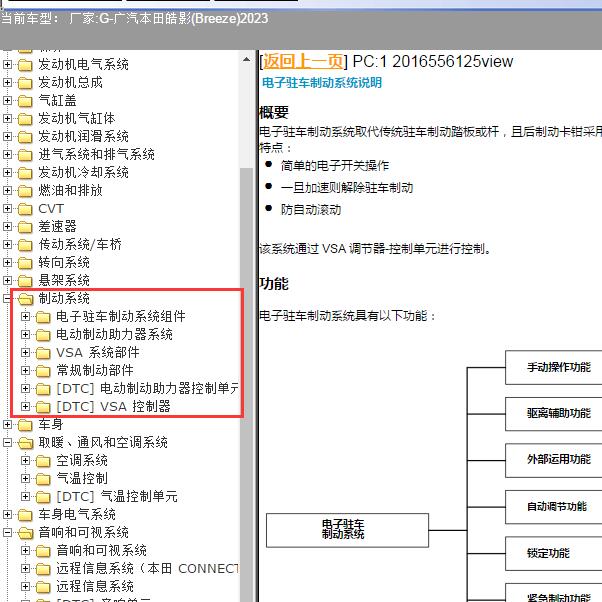
Task: Select the 气缸盖 tree label
Action: point(57,101)
